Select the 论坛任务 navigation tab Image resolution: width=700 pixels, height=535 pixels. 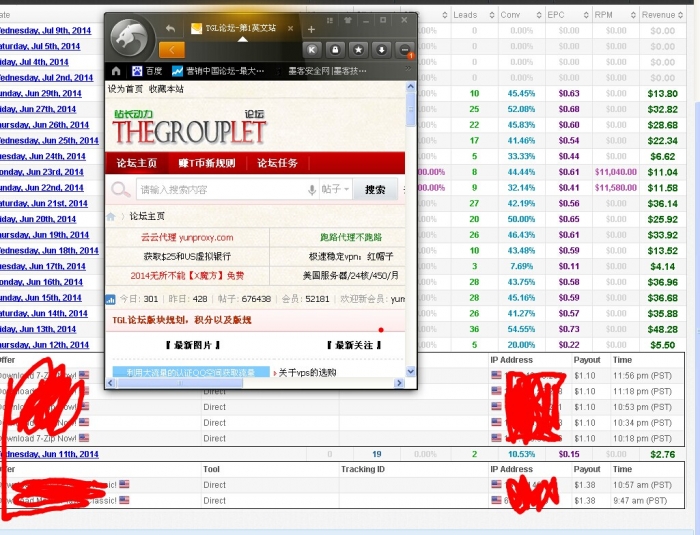(277, 163)
